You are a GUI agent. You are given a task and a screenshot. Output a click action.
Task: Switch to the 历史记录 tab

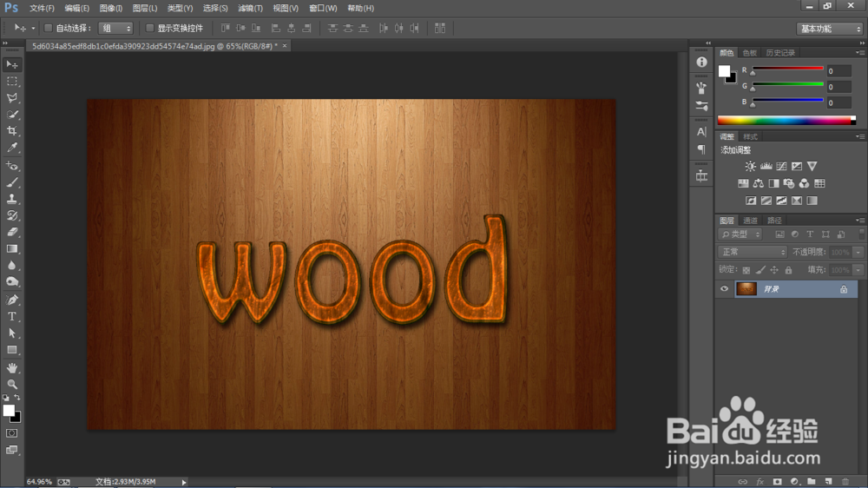(780, 53)
